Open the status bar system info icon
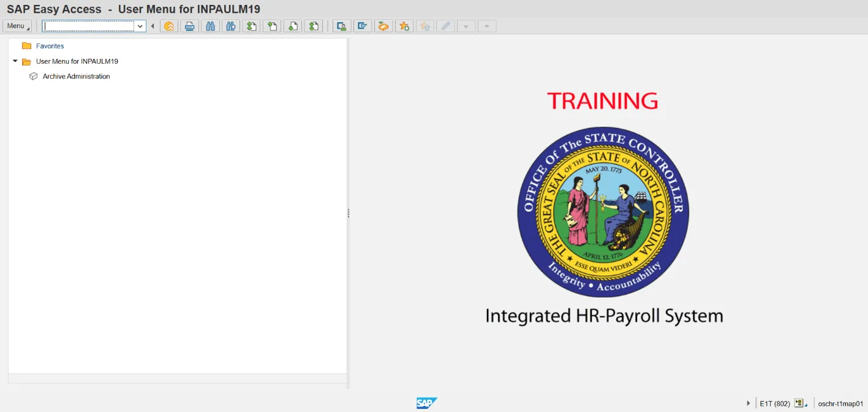The height and width of the screenshot is (412, 868). coord(799,403)
